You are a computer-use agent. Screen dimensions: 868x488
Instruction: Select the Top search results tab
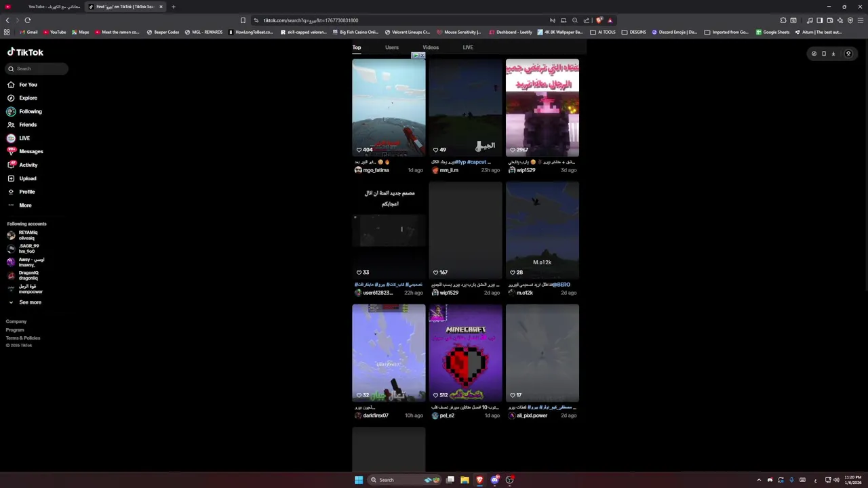point(357,47)
